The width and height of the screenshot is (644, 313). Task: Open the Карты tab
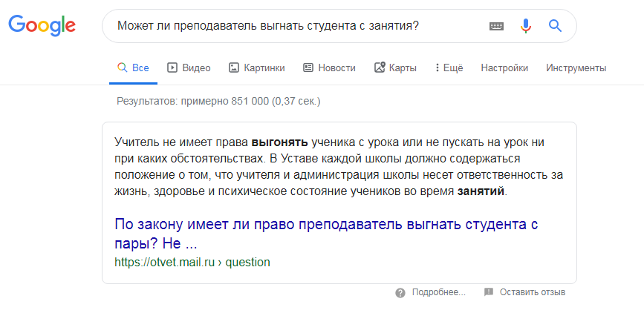click(395, 68)
